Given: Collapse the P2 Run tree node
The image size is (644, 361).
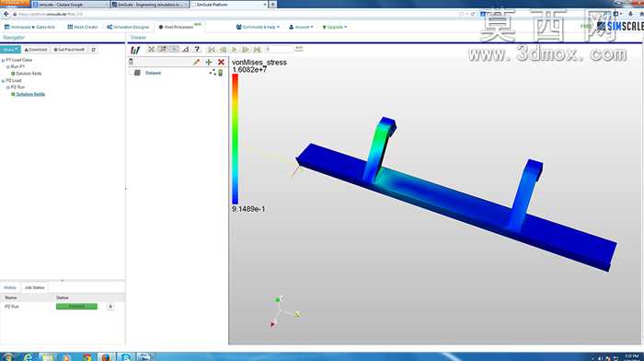Looking at the screenshot, I should (x=7, y=87).
